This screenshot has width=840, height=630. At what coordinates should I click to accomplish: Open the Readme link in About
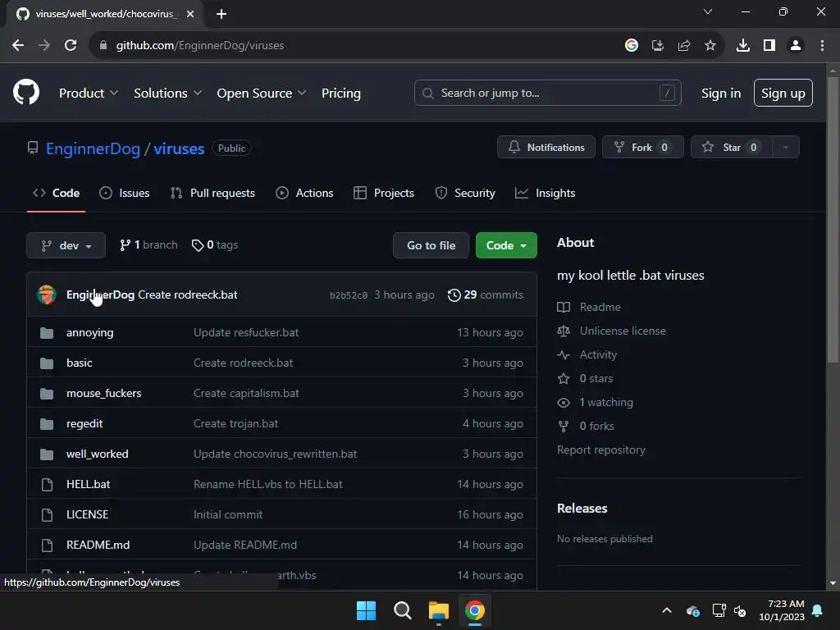click(589, 307)
